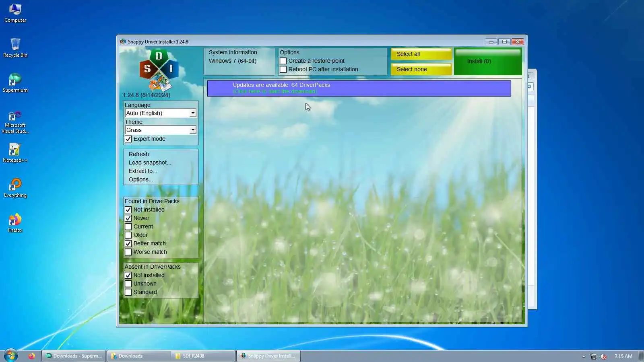Screen dimensions: 644x362
Task: Click Snappy Driver Installer taskbar button
Action: (268, 356)
